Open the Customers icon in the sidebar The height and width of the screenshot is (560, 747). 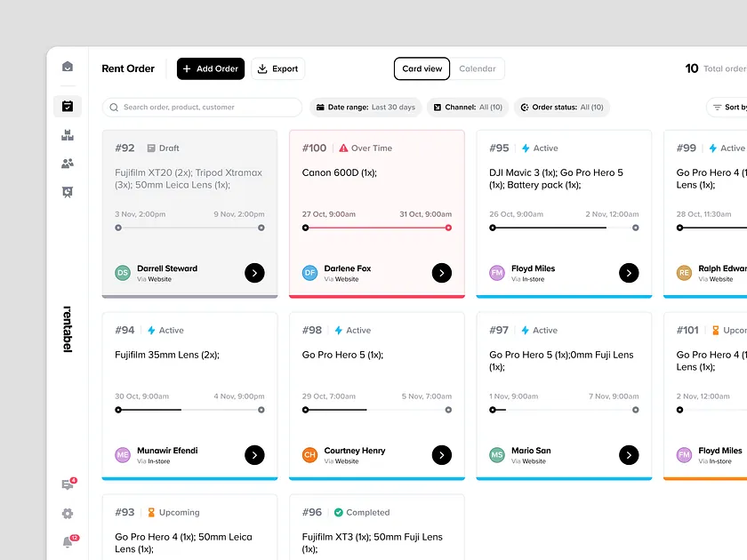pos(68,164)
